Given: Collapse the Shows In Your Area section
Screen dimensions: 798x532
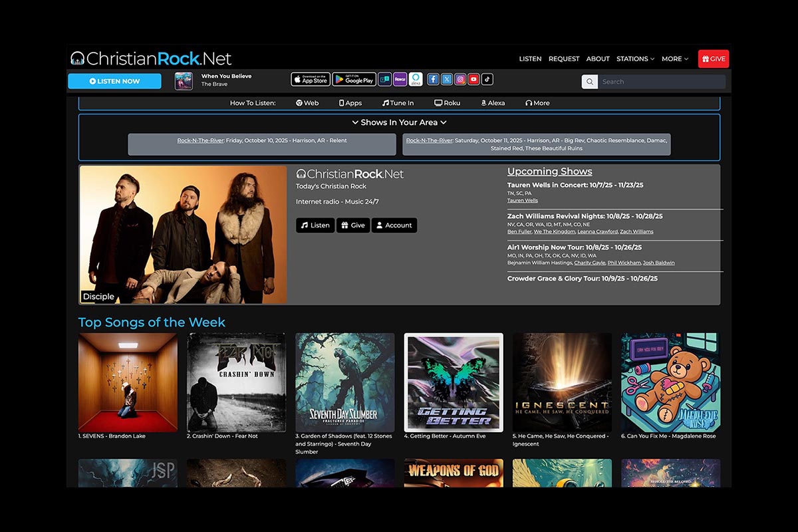Looking at the screenshot, I should (399, 122).
